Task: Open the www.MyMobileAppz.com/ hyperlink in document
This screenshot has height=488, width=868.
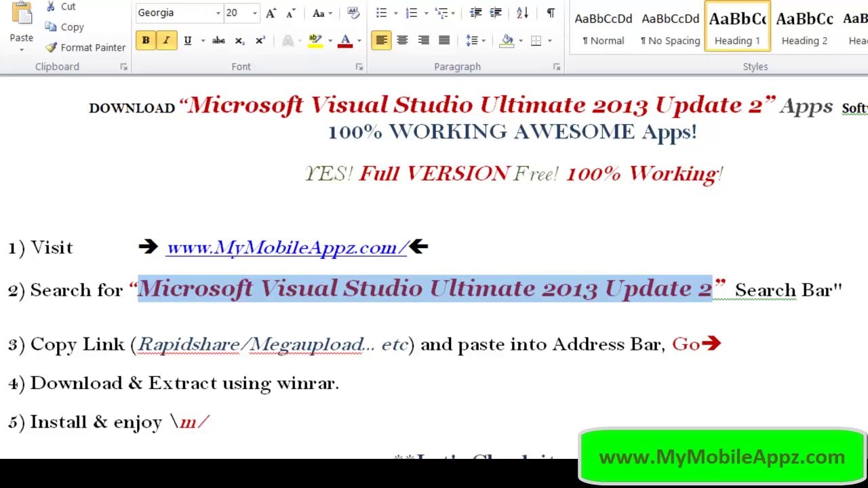Action: [x=288, y=247]
